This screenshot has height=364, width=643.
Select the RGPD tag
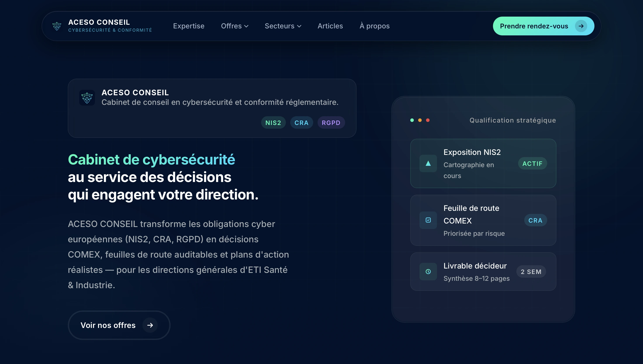[x=331, y=123]
